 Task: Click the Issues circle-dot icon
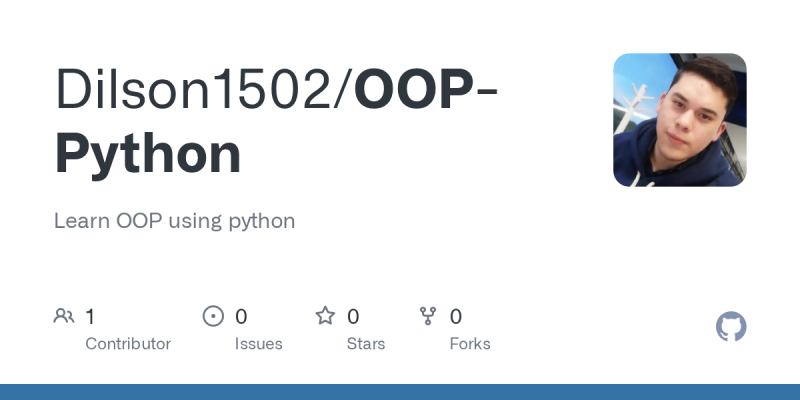pyautogui.click(x=213, y=316)
